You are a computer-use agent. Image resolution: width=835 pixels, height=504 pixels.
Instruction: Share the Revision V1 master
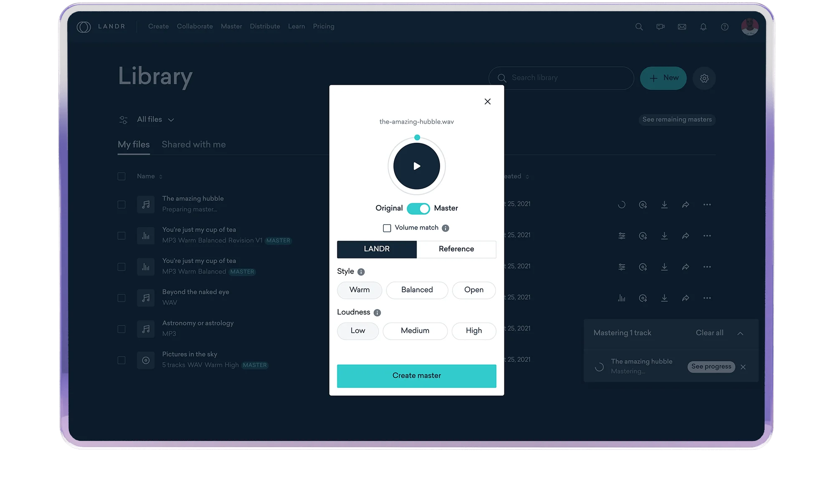[x=686, y=236]
